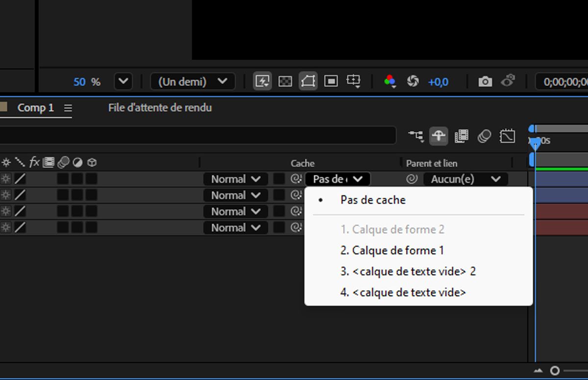Toggle the transparency grid checkerboard icon
This screenshot has width=588, height=380.
pyautogui.click(x=285, y=81)
